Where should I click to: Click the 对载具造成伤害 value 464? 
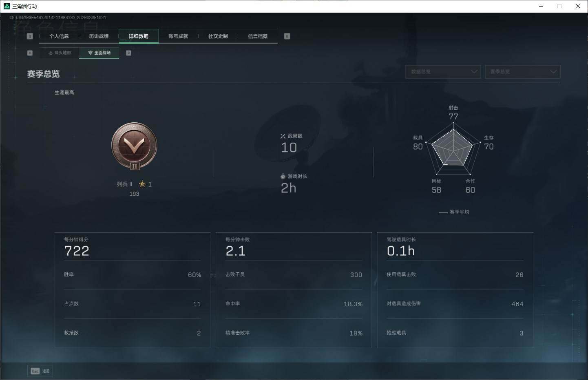[517, 304]
